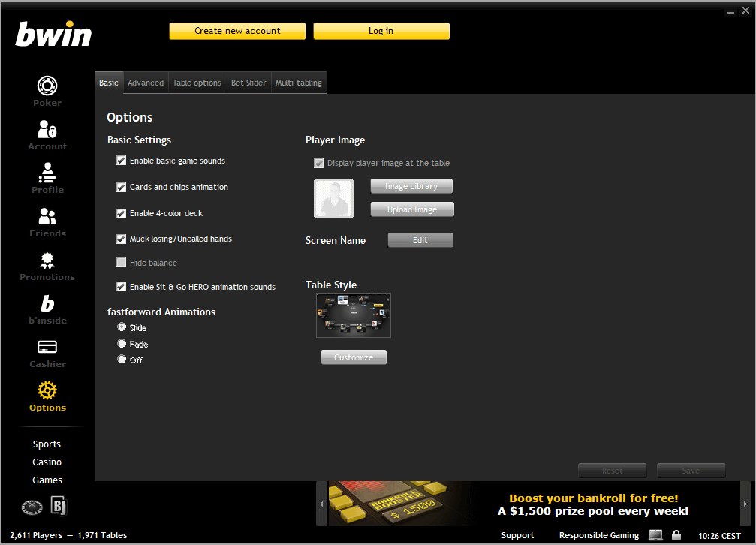Toggle the Hide balance checkbox
Viewport: 756px width, 545px height.
coord(122,263)
